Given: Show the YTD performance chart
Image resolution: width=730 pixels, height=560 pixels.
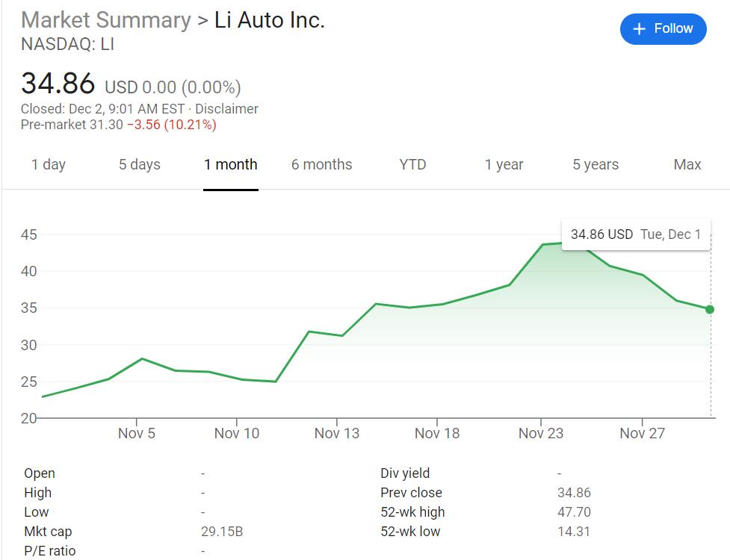Looking at the screenshot, I should tap(412, 164).
